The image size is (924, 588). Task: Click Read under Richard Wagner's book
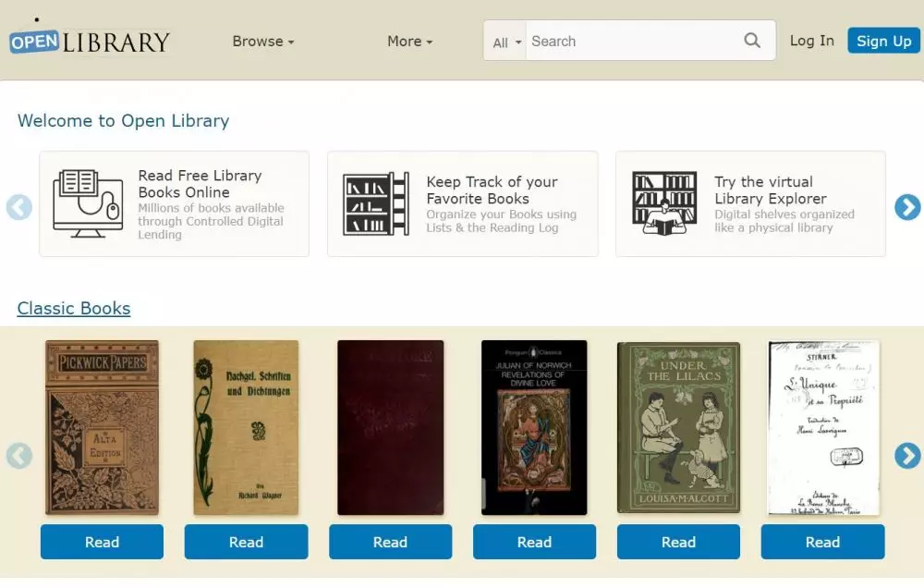(x=246, y=543)
